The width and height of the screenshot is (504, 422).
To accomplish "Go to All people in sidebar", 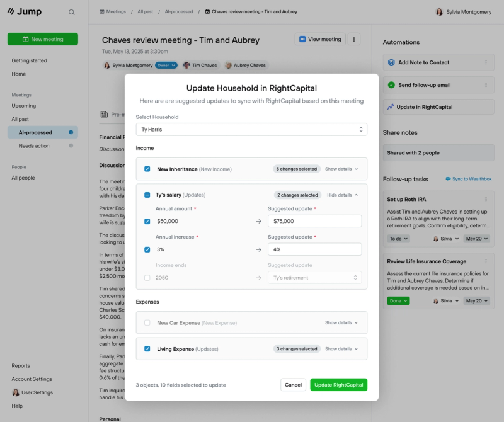I will click(x=23, y=178).
